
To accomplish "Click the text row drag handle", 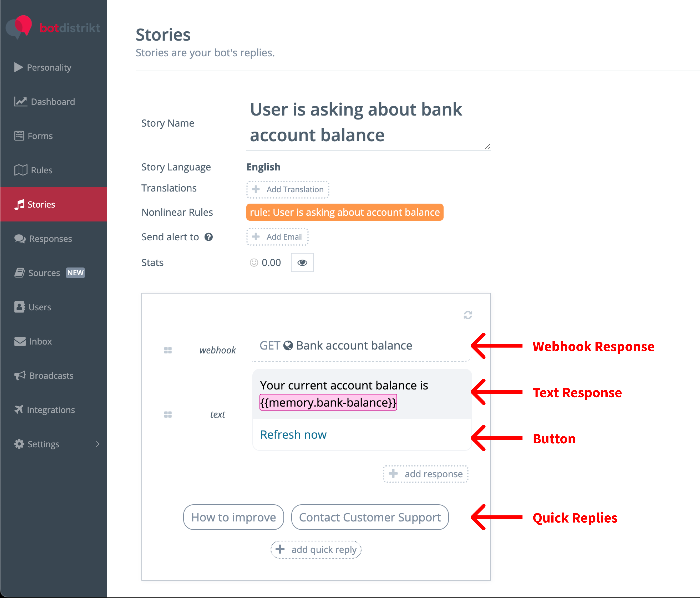I will tap(168, 414).
